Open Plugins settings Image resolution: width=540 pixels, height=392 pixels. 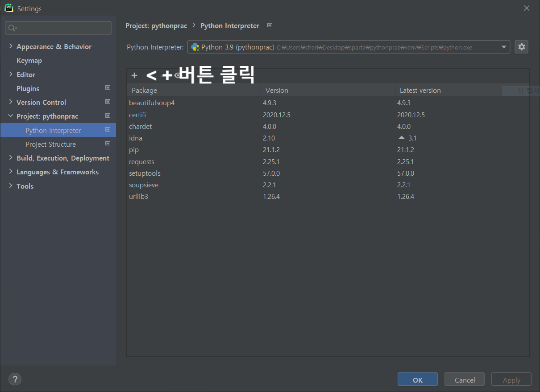tap(28, 88)
